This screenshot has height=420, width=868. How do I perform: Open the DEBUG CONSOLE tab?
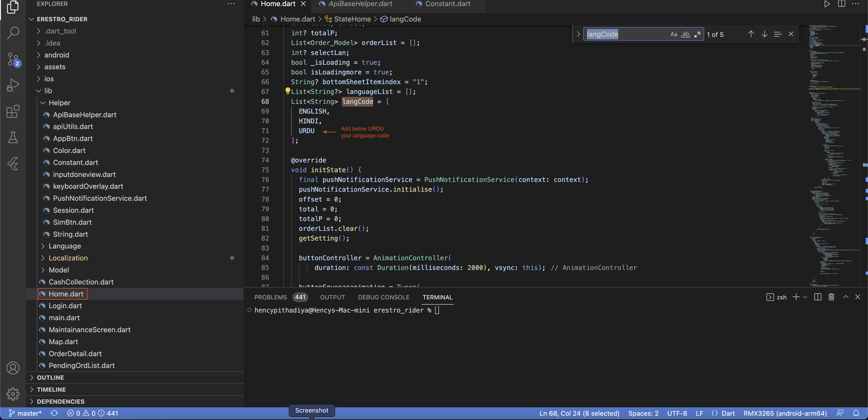(383, 297)
